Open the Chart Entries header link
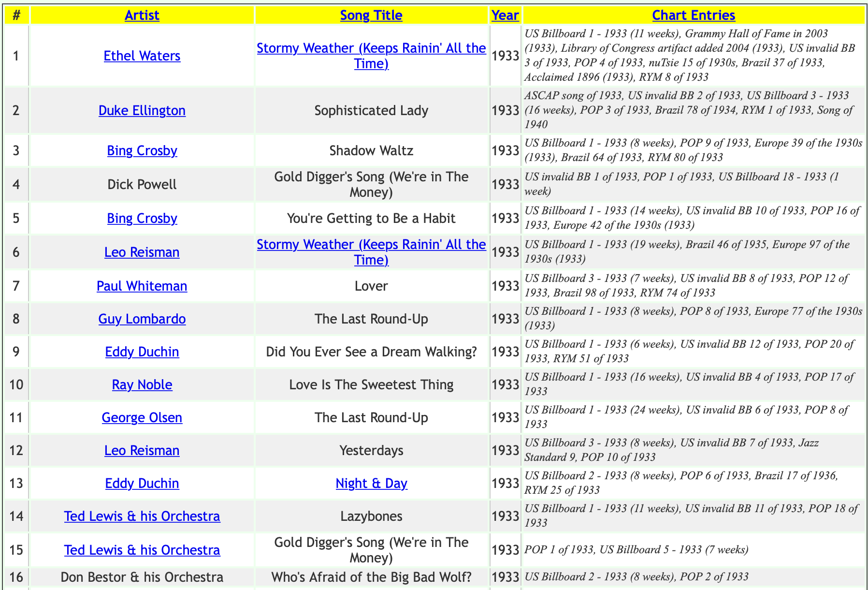The image size is (868, 590). pyautogui.click(x=694, y=15)
